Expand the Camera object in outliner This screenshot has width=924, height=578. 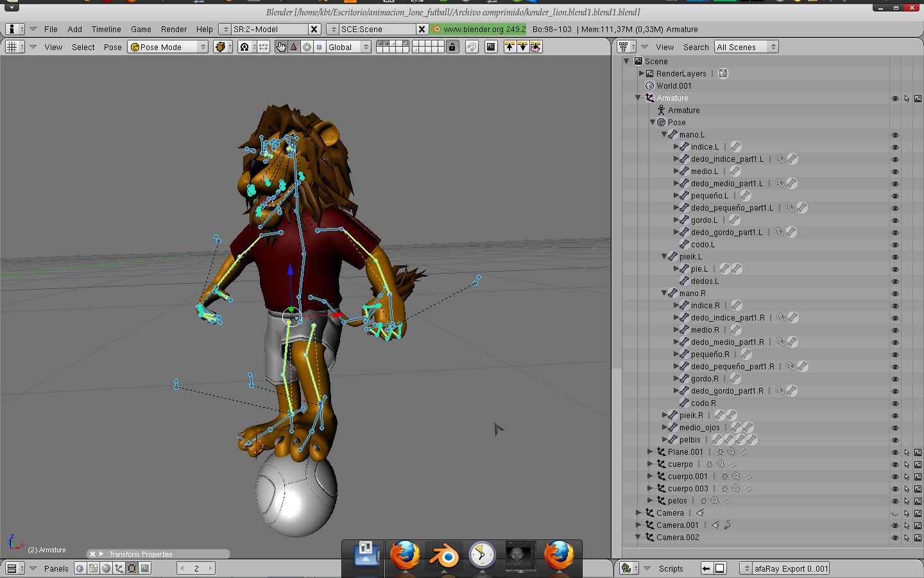click(x=638, y=513)
